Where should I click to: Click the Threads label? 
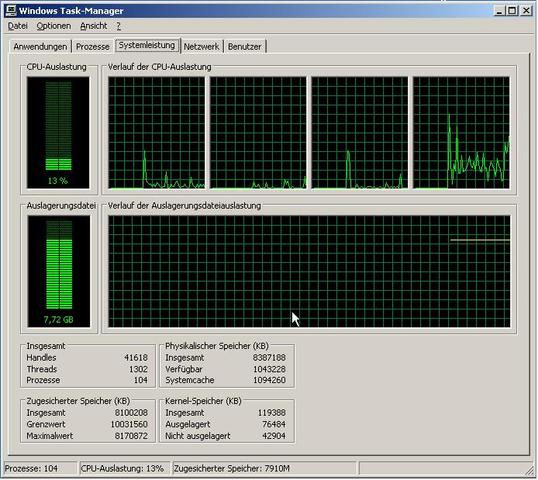42,369
